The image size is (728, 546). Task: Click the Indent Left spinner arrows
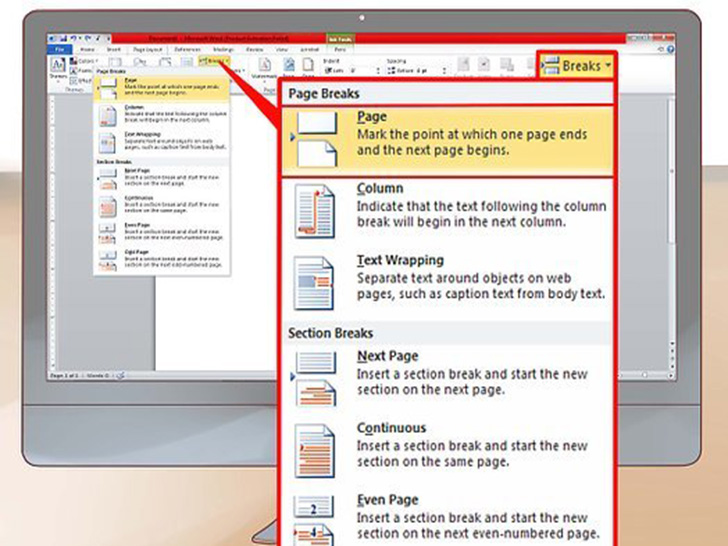(378, 71)
